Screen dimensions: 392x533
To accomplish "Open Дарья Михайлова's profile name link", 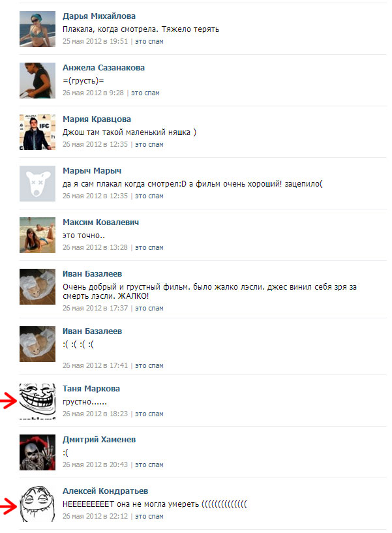I will coord(99,16).
